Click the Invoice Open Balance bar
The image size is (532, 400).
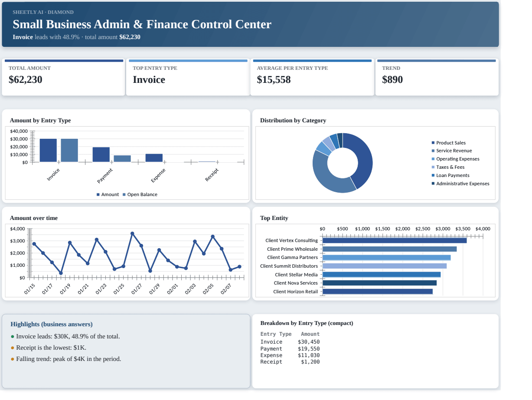click(x=69, y=151)
